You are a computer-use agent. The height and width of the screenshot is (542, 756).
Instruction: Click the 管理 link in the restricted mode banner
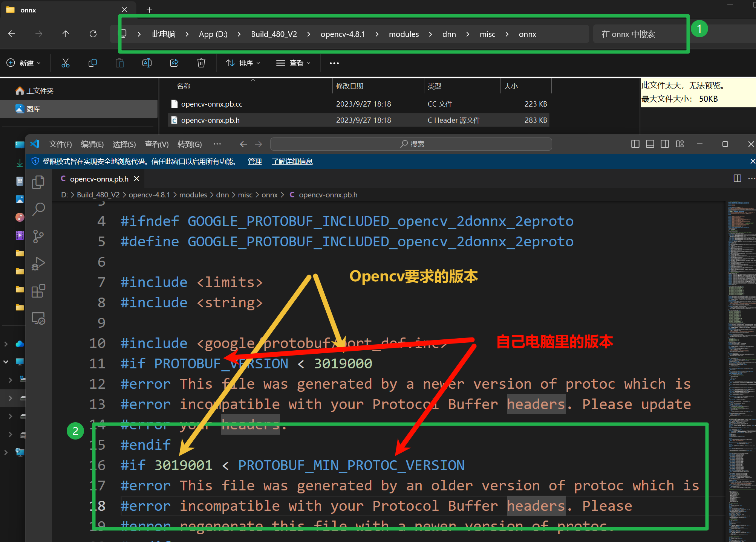255,161
